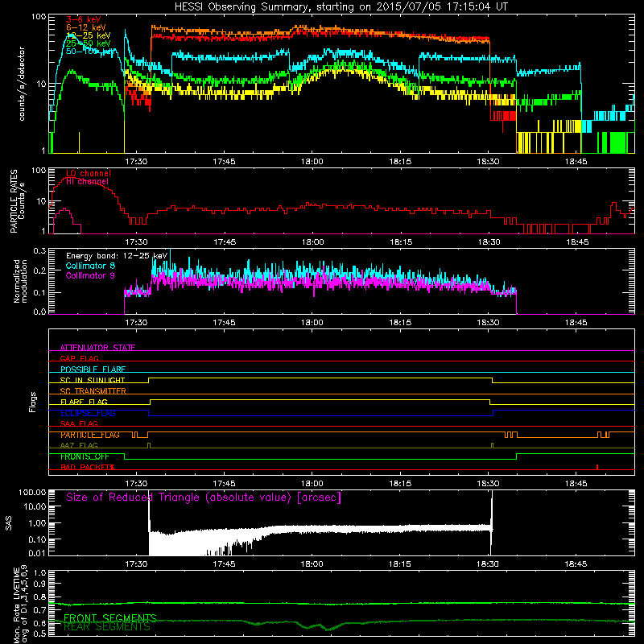This screenshot has width=644, height=644.
Task: Click the 18:45 tick under the SAS plot
Action: (x=576, y=564)
